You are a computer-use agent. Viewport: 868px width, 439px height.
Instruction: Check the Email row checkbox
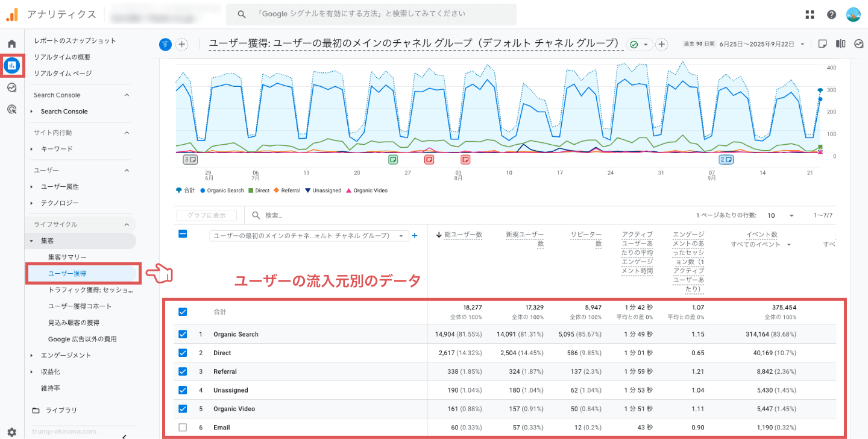tap(183, 428)
